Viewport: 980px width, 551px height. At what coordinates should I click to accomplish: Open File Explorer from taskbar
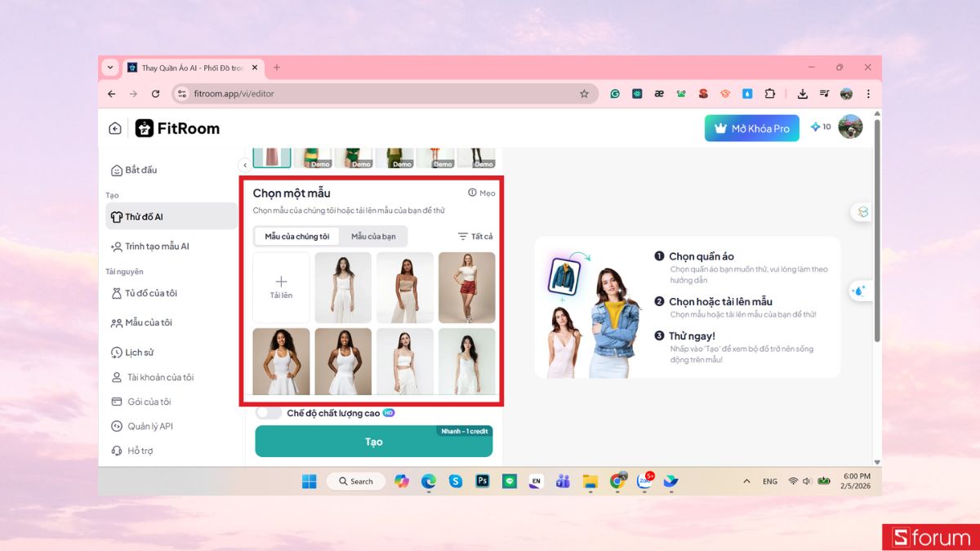(x=590, y=482)
